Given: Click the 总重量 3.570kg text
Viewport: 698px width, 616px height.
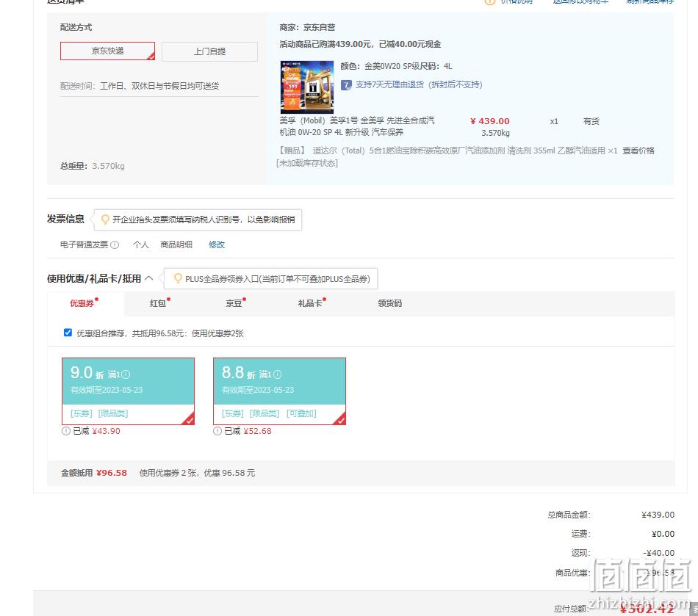Looking at the screenshot, I should click(93, 166).
